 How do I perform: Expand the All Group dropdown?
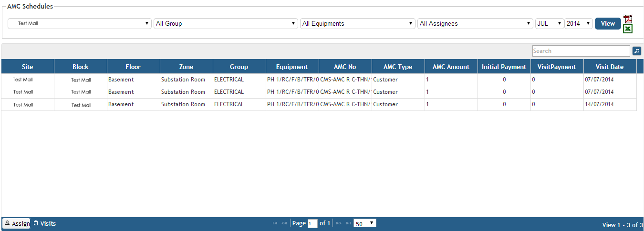(226, 23)
